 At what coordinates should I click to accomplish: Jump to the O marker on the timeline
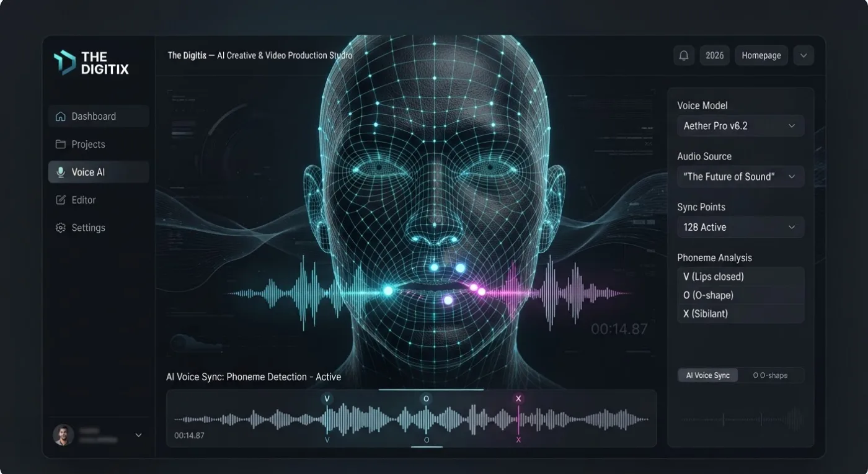click(x=426, y=398)
